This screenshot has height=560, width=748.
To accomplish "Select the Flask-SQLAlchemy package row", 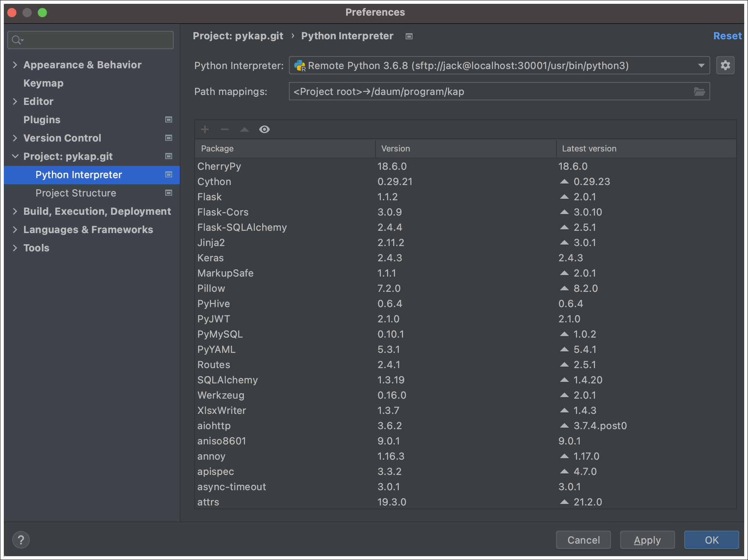I will pyautogui.click(x=465, y=227).
